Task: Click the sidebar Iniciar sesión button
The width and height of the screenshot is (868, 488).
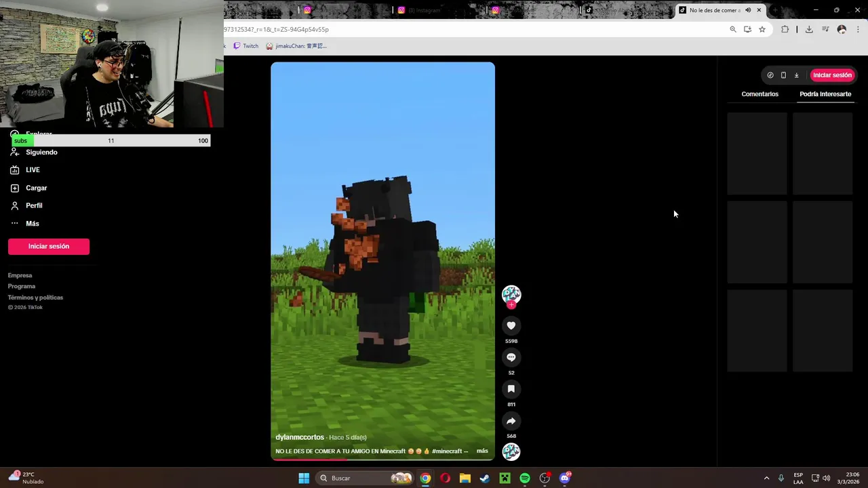Action: pyautogui.click(x=49, y=247)
